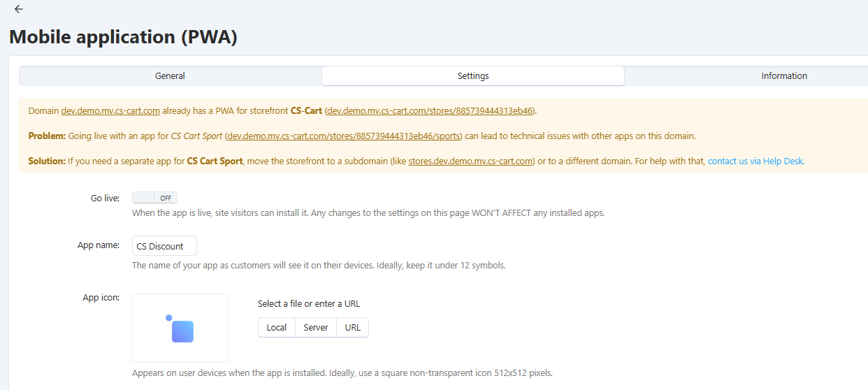This screenshot has width=868, height=390.
Task: Follow the CS-Cart storefront link ending in 885739444313eb46
Action: pyautogui.click(x=430, y=110)
